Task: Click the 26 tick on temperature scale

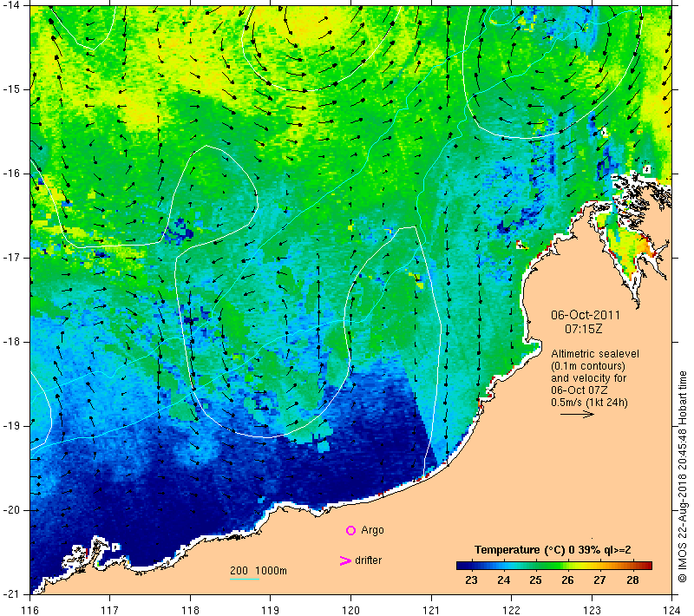Action: coord(567,580)
